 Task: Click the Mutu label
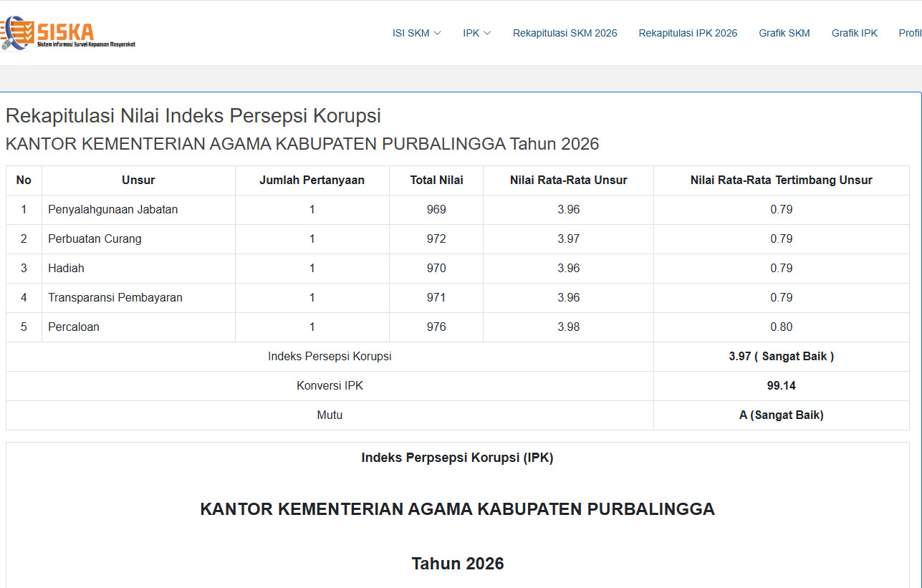tap(330, 415)
